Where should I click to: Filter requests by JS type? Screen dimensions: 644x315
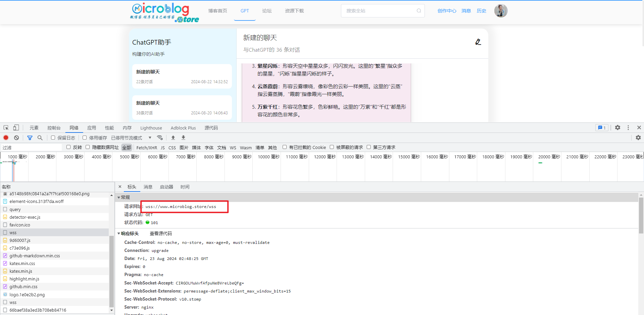click(x=163, y=148)
